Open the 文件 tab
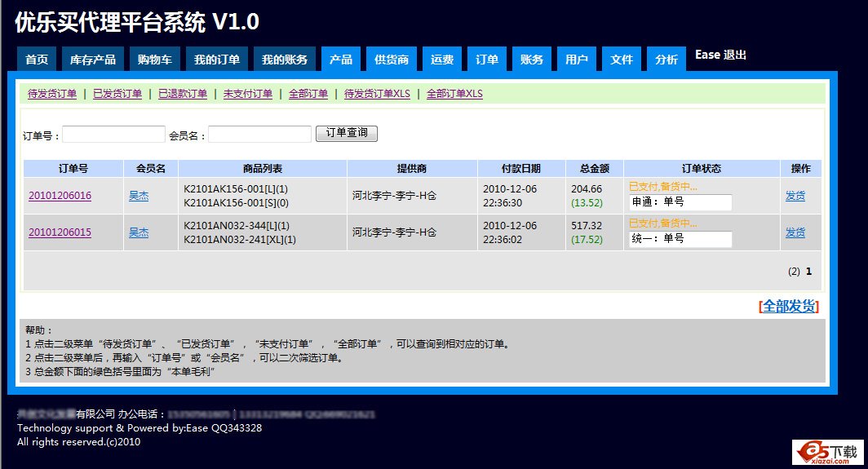This screenshot has width=868, height=469. [622, 60]
